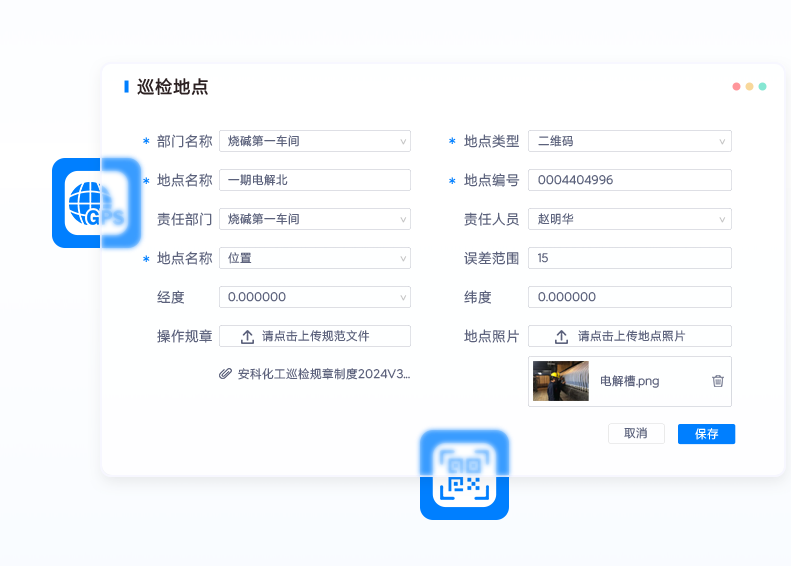Open the dropdown showing 位置
791x567 pixels.
[x=314, y=258]
